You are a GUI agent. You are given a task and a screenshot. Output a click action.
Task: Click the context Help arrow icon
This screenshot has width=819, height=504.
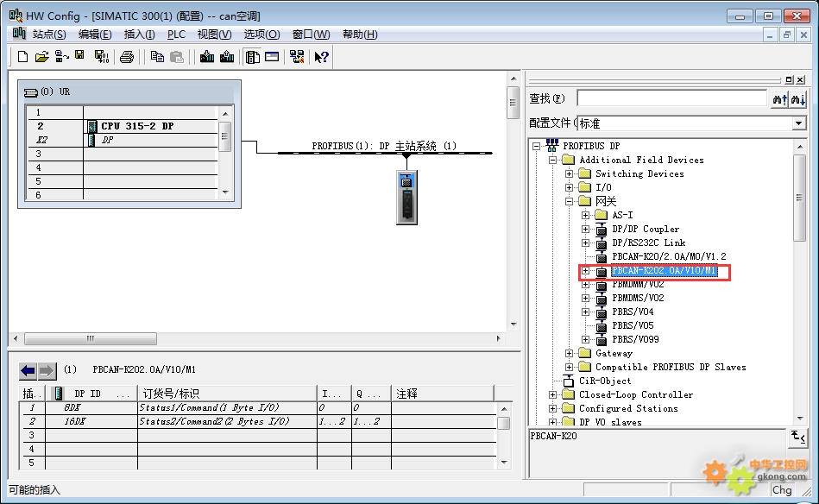tap(321, 57)
